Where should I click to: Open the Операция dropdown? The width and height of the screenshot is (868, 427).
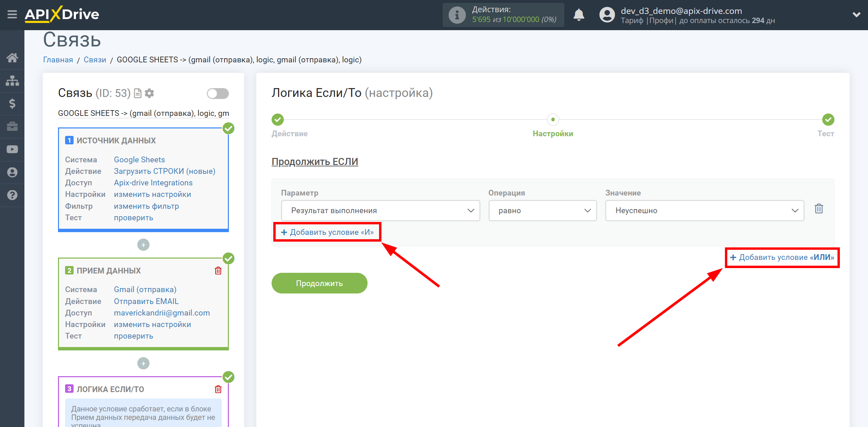point(542,210)
